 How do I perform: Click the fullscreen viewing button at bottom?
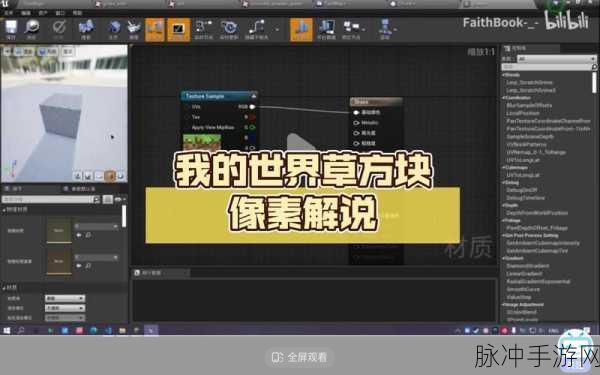tap(300, 357)
